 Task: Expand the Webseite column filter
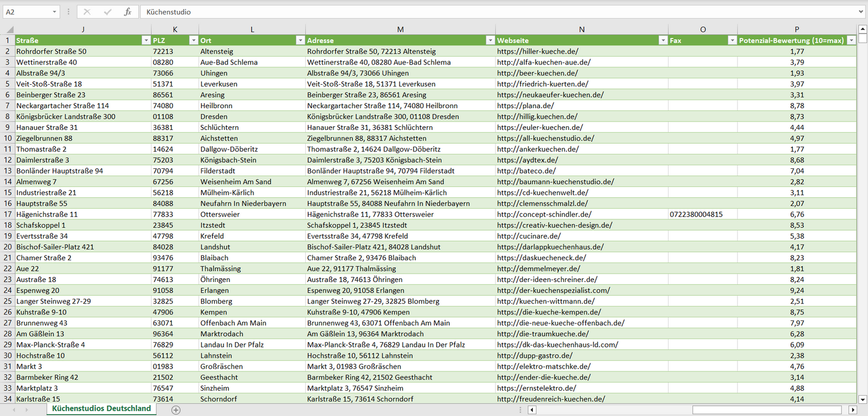point(663,40)
